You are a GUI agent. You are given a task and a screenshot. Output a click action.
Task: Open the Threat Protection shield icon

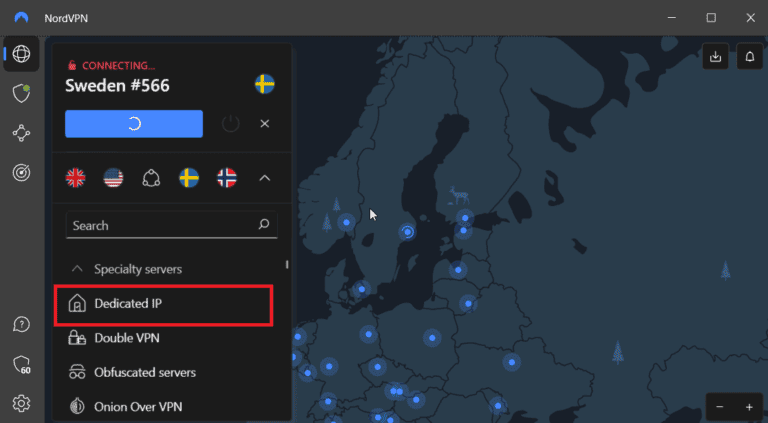[21, 93]
